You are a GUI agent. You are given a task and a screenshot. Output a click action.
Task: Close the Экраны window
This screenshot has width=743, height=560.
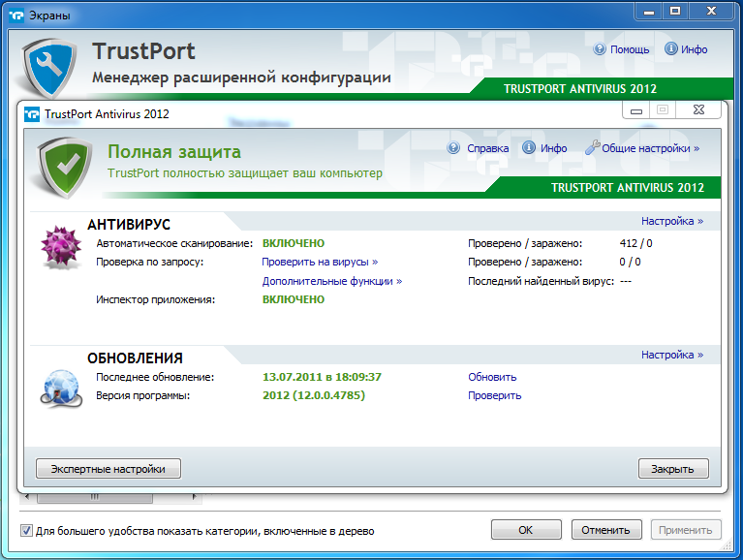[711, 11]
